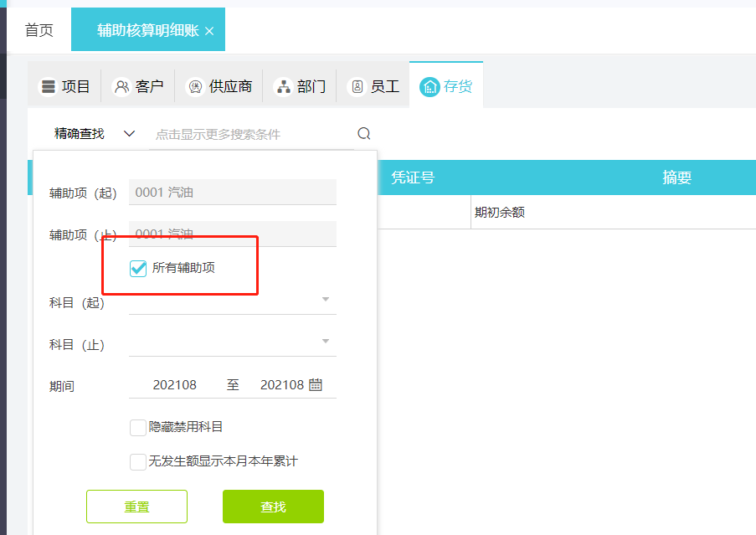Switch to the 项目 category tab

point(64,87)
